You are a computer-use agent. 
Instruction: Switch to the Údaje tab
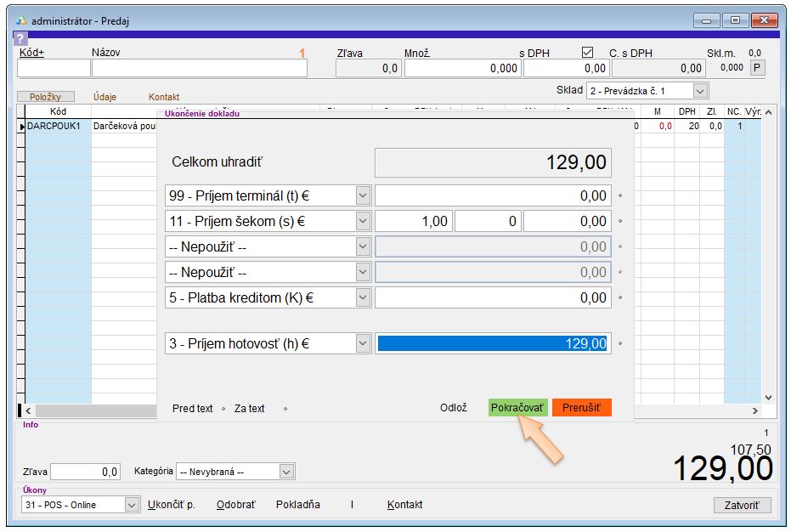coord(105,97)
